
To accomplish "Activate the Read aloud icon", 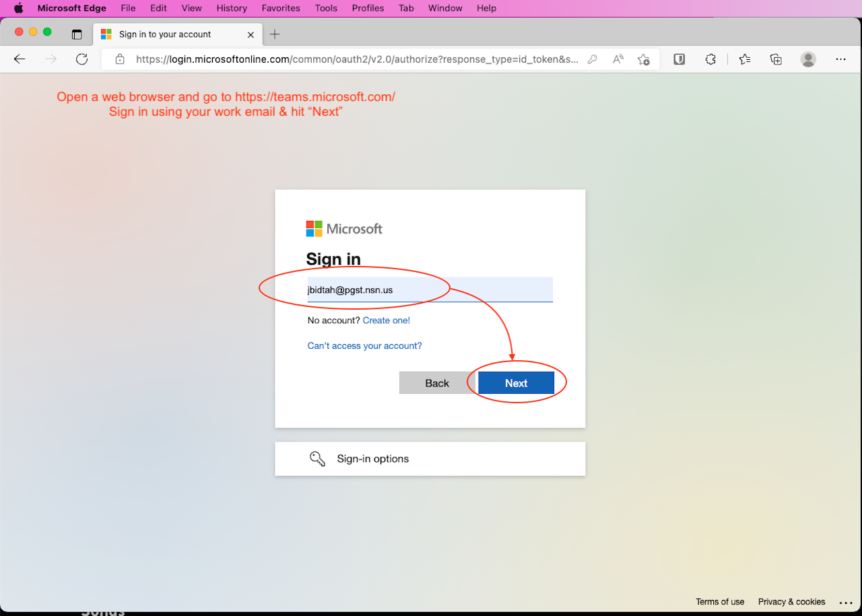I will tap(618, 59).
